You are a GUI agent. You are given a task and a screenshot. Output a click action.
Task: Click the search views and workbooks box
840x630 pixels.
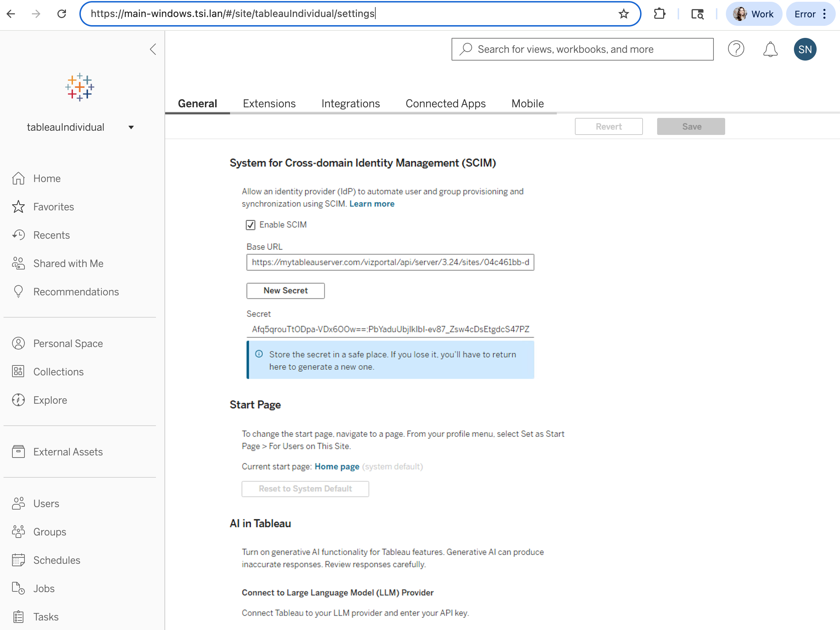click(x=582, y=49)
